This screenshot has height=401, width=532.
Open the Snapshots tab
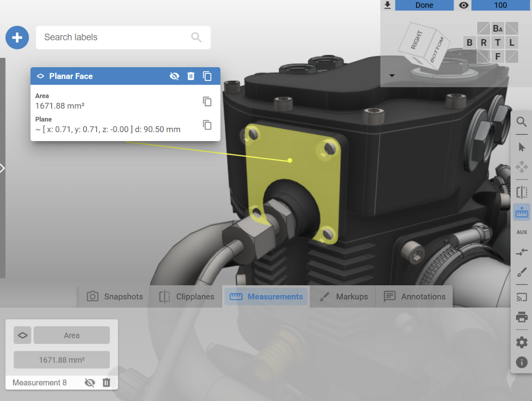(x=115, y=296)
